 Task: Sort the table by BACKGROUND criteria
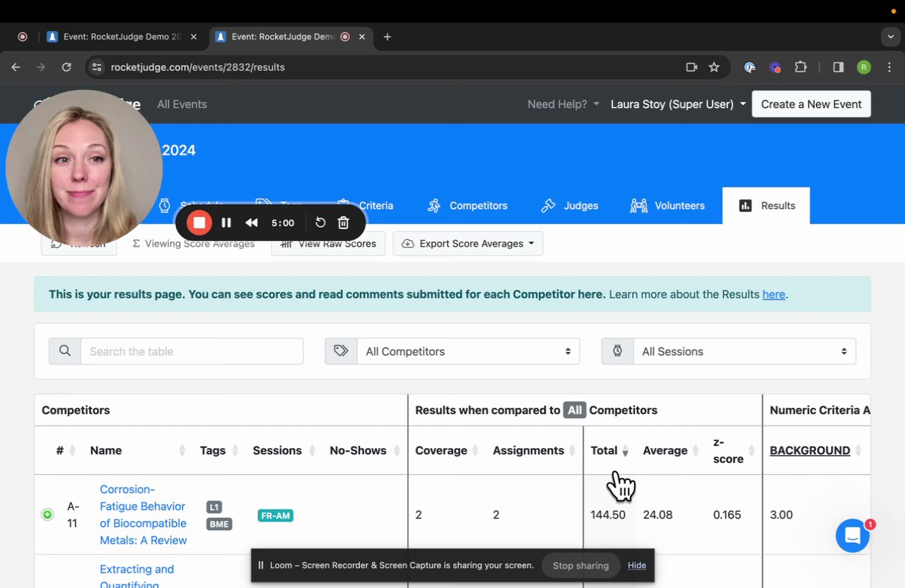(x=815, y=450)
